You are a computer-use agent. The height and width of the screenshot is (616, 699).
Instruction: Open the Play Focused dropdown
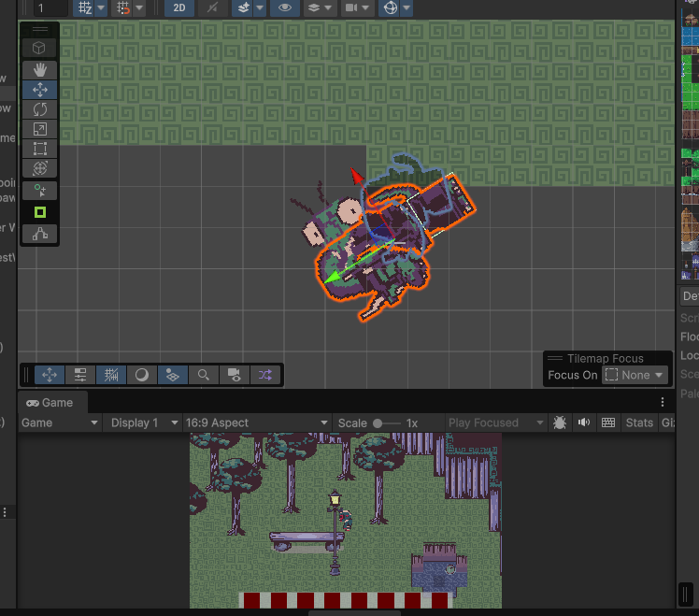click(x=495, y=423)
